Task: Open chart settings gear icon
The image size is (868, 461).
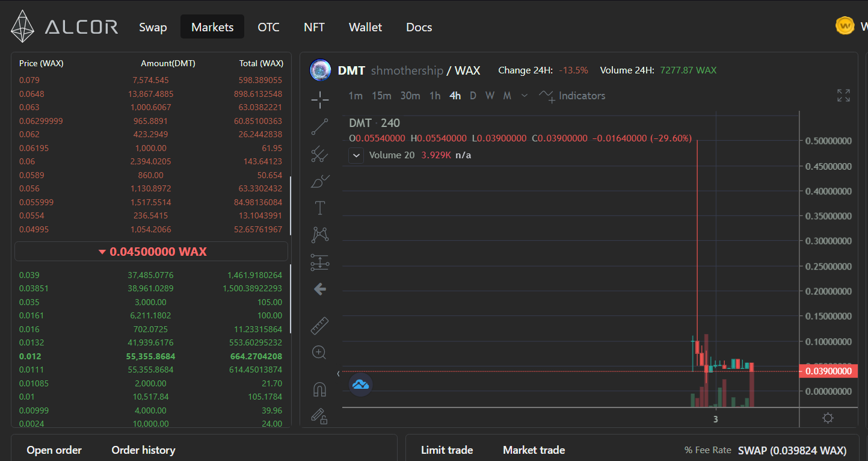Action: [828, 418]
